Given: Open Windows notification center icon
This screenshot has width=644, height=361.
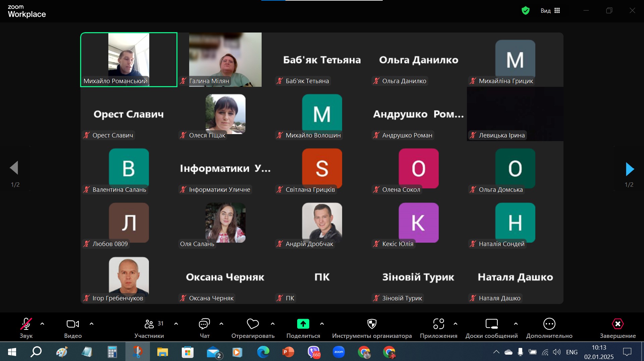Looking at the screenshot, I should point(627,352).
